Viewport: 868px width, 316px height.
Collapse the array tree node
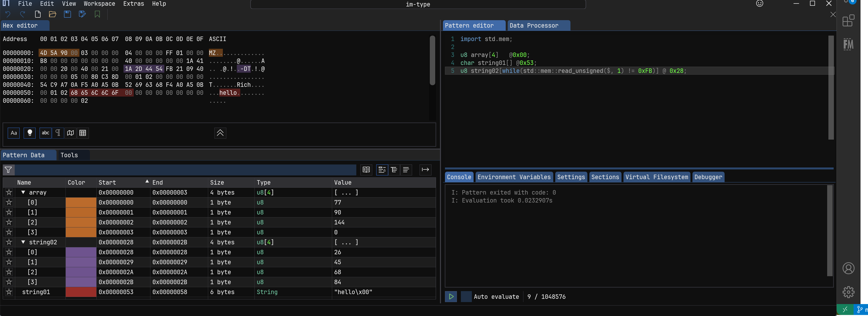[x=23, y=192]
